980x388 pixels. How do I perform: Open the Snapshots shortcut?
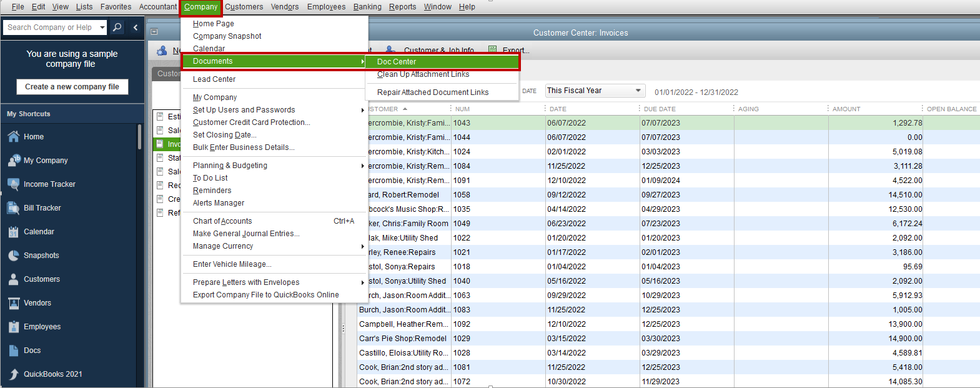tap(41, 256)
